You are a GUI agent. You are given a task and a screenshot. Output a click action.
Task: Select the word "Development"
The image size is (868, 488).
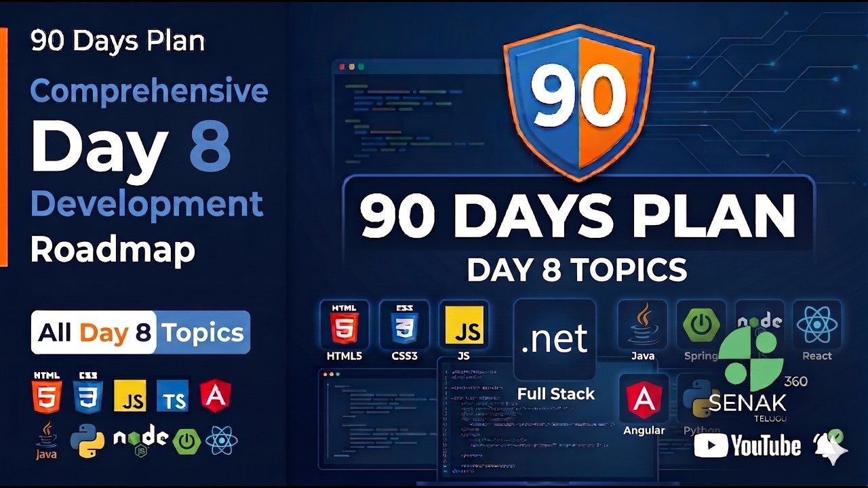click(x=146, y=203)
